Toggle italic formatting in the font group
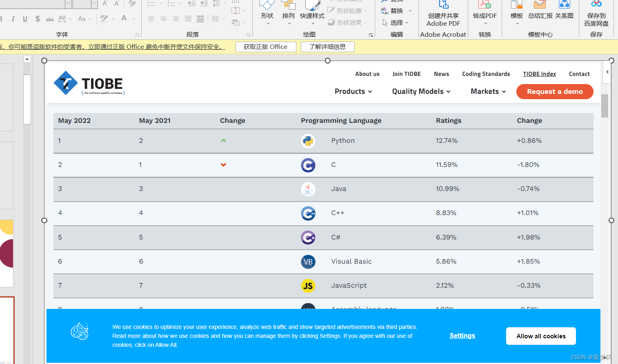 point(13,19)
